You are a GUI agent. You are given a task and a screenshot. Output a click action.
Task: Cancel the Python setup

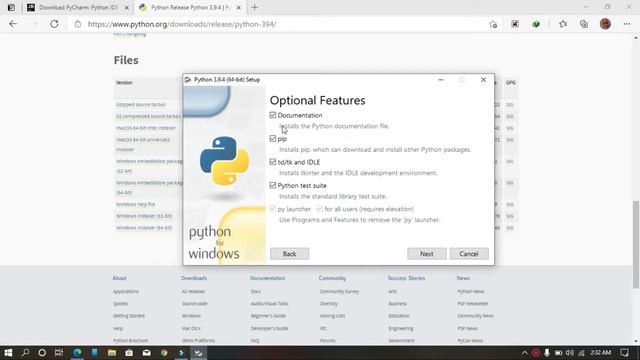[x=469, y=254]
